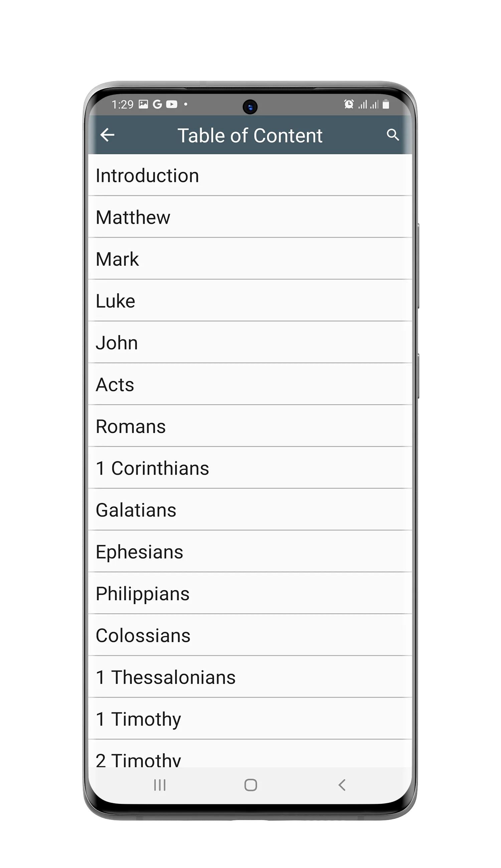
Task: Choose the Luke entry
Action: 250,300
